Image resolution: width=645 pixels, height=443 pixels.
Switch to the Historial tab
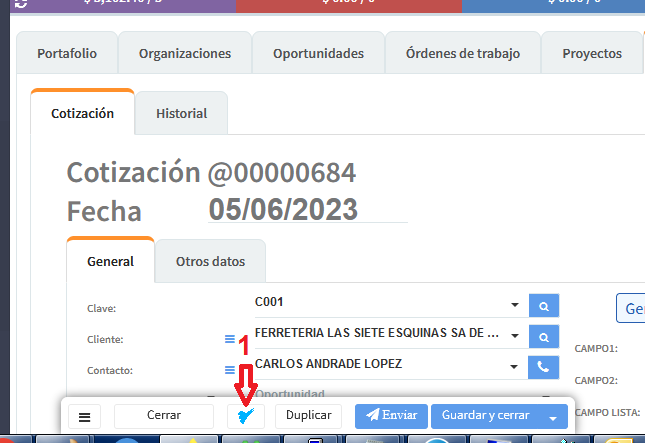coord(181,113)
